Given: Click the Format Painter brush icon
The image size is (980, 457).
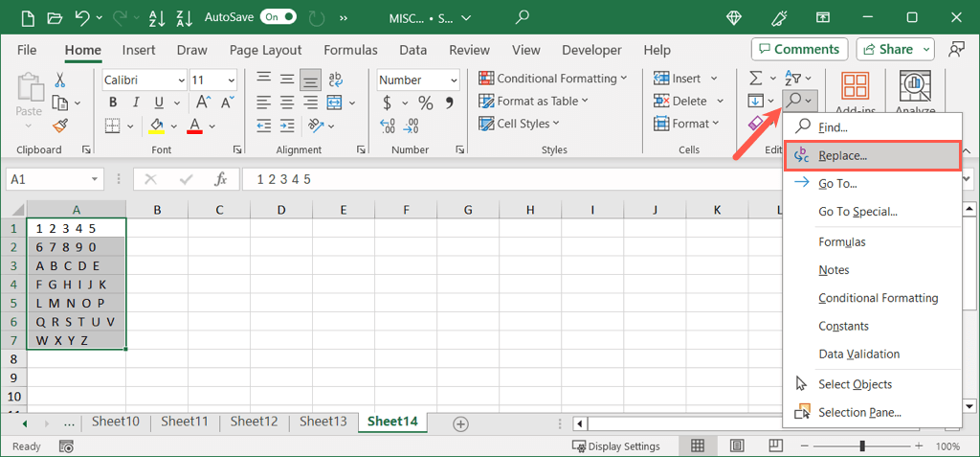Looking at the screenshot, I should click(x=59, y=125).
